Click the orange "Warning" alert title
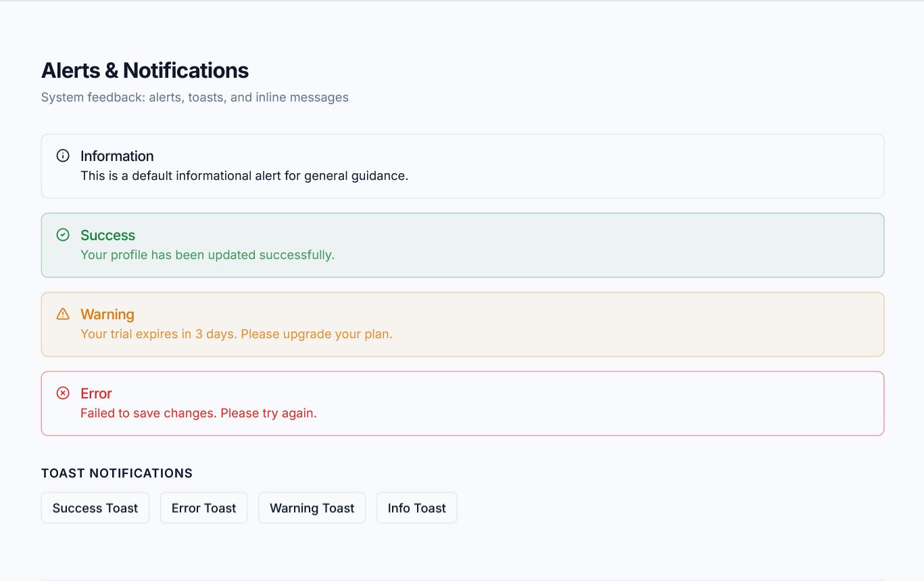 (x=107, y=315)
